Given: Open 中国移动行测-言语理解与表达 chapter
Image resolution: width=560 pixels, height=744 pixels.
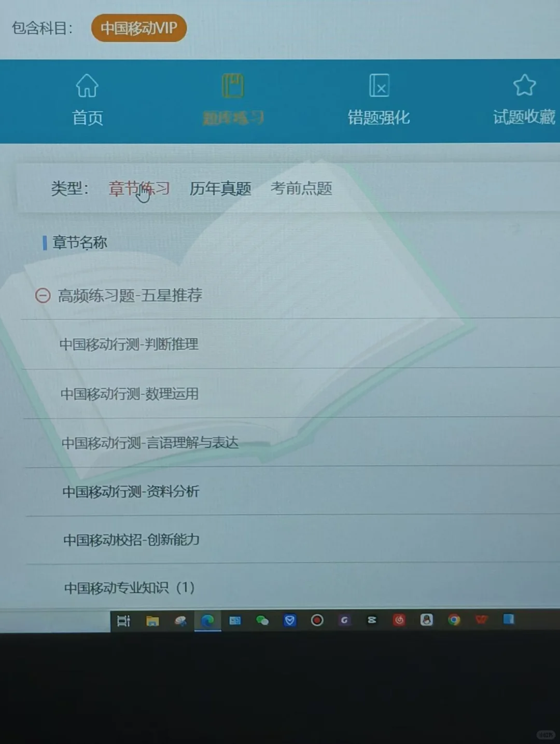Looking at the screenshot, I should [150, 443].
